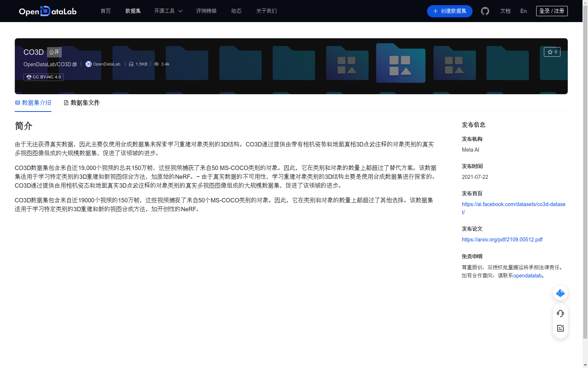Viewport: 588px width, 368px height.
Task: Click the OpenDataLab logo
Action: pyautogui.click(x=48, y=11)
